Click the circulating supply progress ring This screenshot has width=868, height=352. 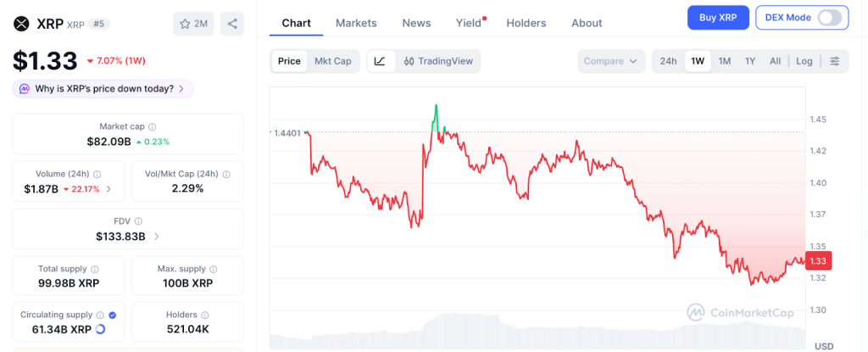tap(101, 330)
